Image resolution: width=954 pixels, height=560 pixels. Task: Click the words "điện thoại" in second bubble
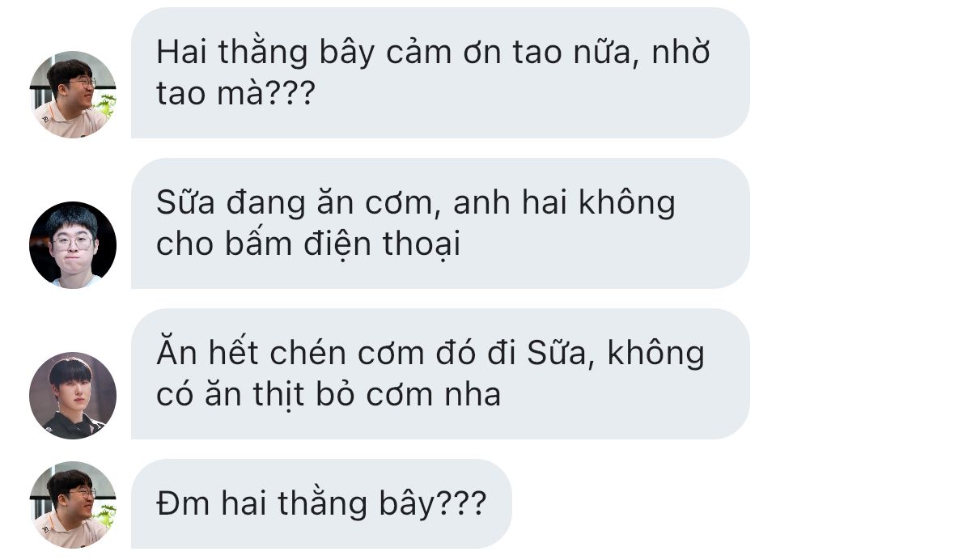[382, 244]
